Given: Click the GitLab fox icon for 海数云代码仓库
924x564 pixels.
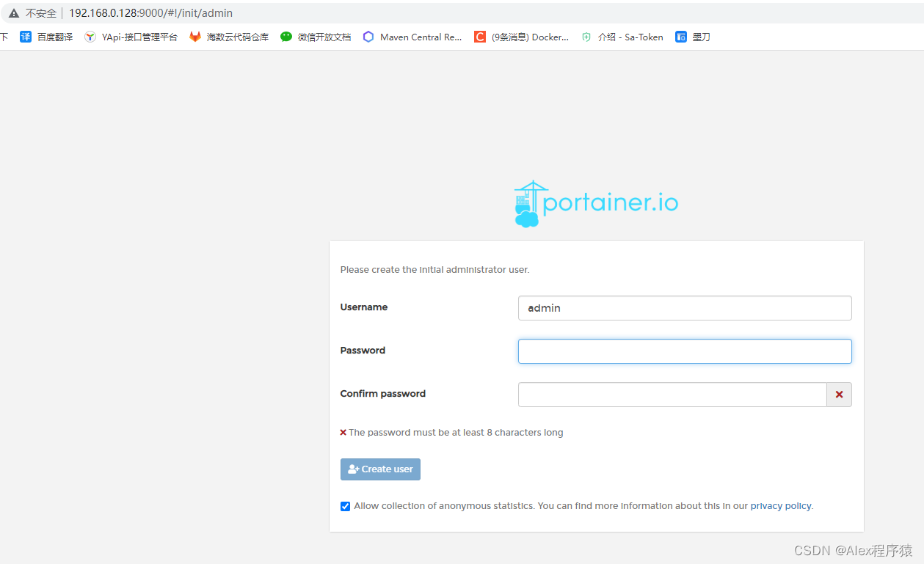Looking at the screenshot, I should pyautogui.click(x=195, y=37).
